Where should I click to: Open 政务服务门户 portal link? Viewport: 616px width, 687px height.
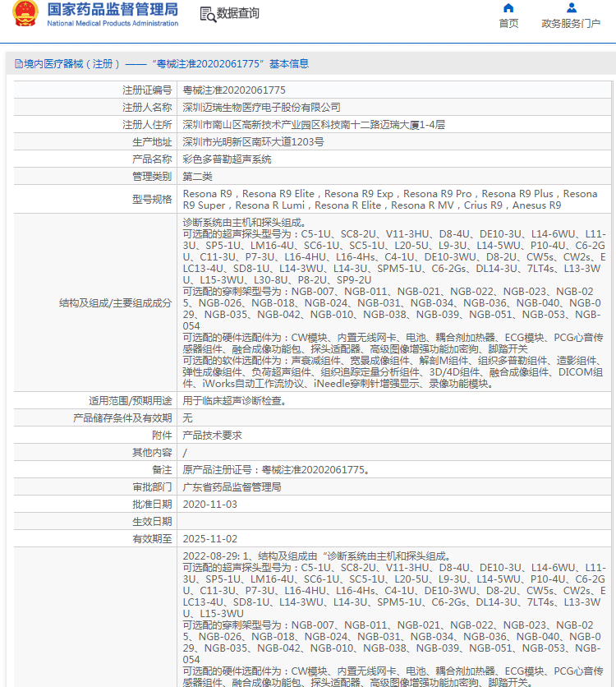click(x=571, y=24)
